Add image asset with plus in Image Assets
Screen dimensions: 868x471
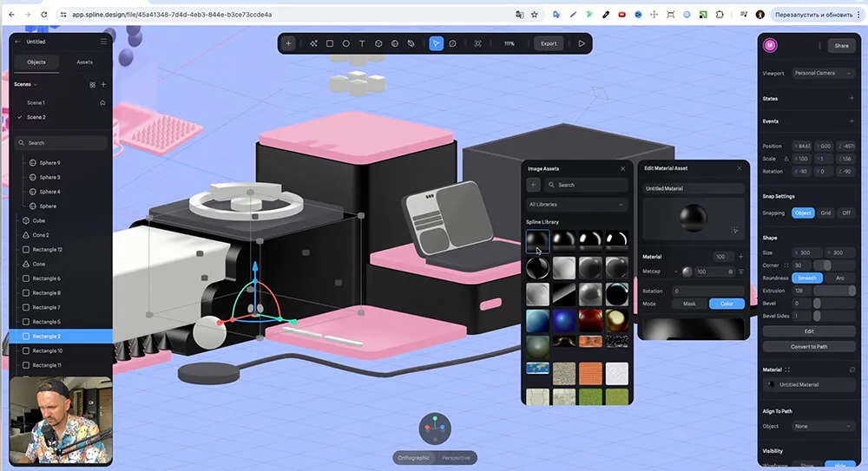coord(533,185)
